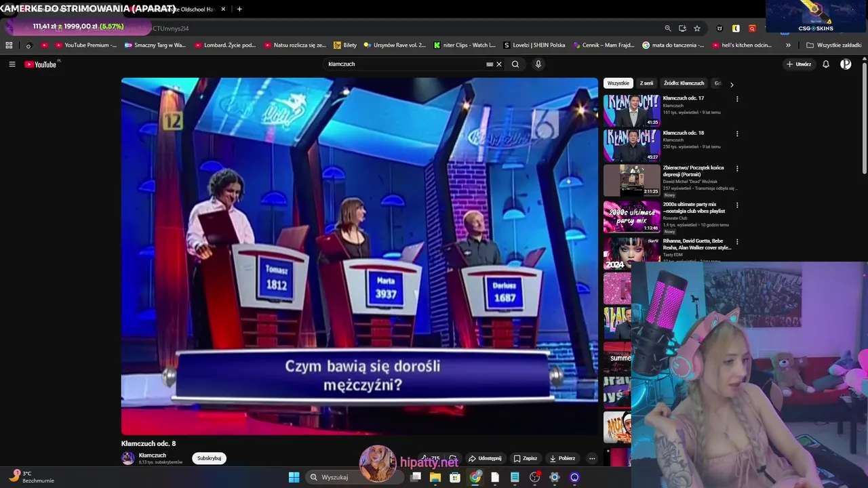The height and width of the screenshot is (488, 868).
Task: Click the magnifier search button
Action: 515,64
